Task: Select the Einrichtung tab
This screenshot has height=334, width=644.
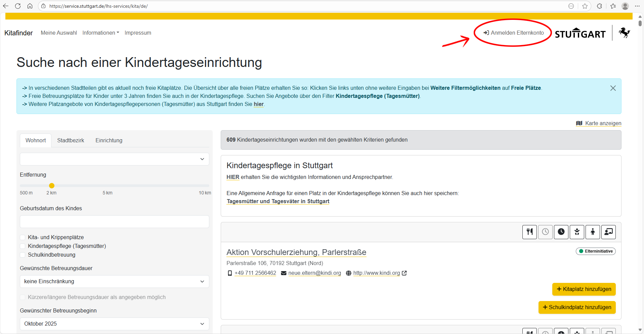Action: 109,140
